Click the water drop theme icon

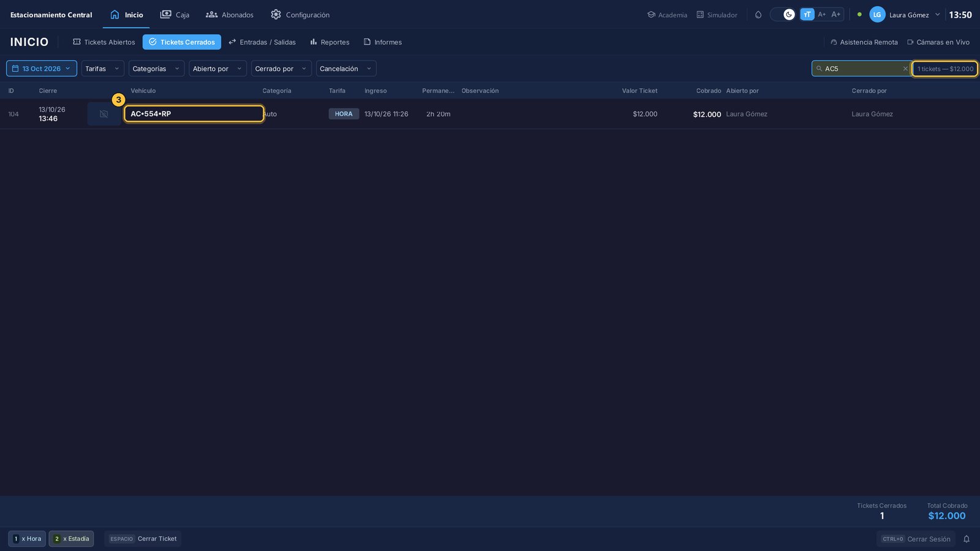click(758, 15)
